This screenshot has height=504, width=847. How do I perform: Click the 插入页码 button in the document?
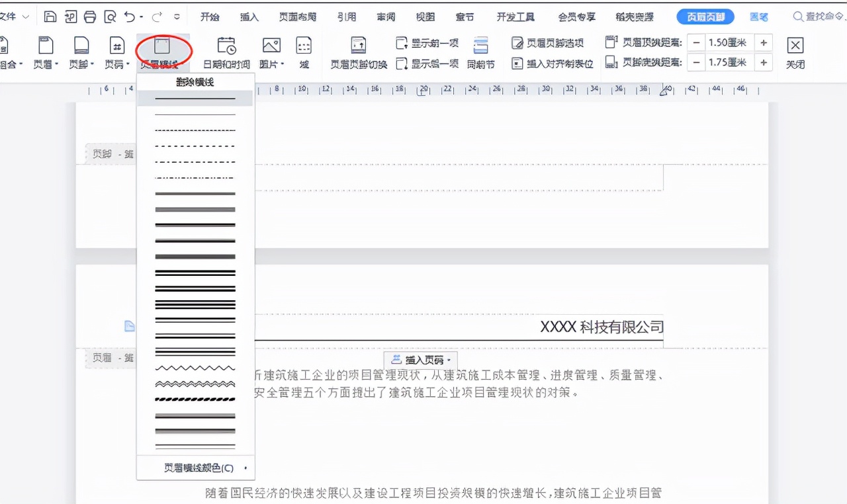tap(421, 360)
